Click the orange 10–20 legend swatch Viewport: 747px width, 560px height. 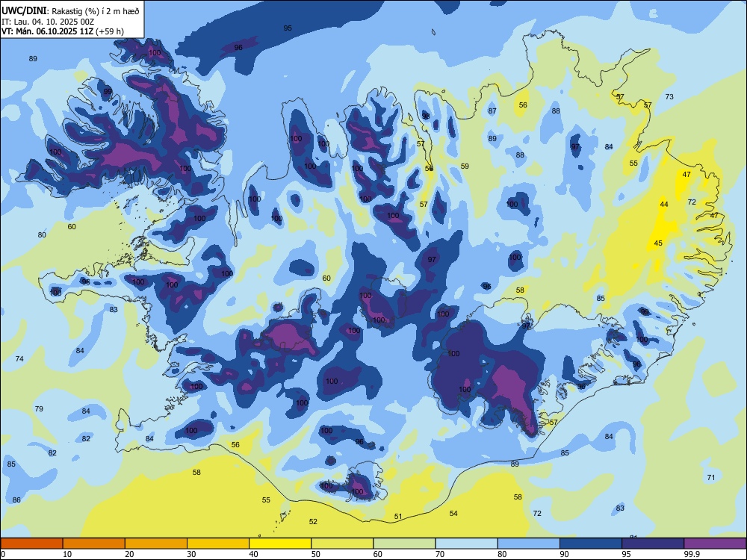click(x=94, y=544)
